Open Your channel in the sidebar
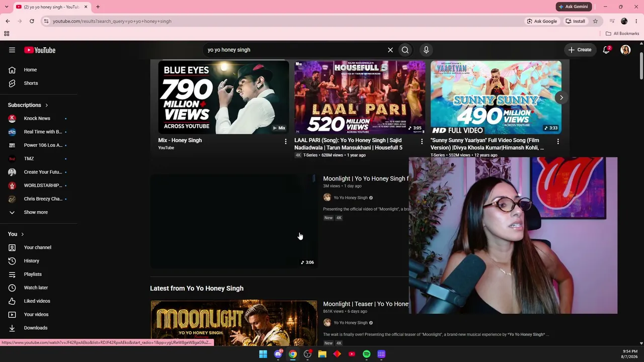This screenshot has width=644, height=362. [x=38, y=247]
